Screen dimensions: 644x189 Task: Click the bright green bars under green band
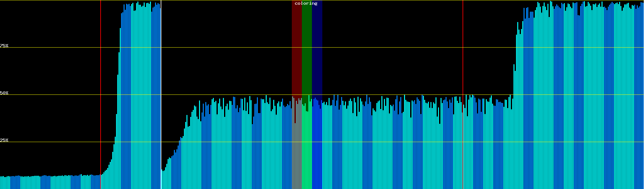[x=307, y=151]
